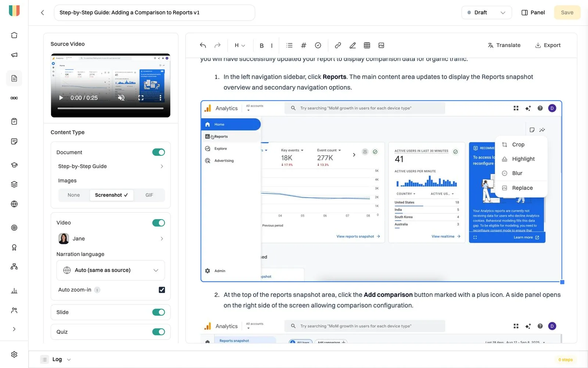The width and height of the screenshot is (588, 368).
Task: Toggle the Quiz content type switch
Action: (x=159, y=332)
